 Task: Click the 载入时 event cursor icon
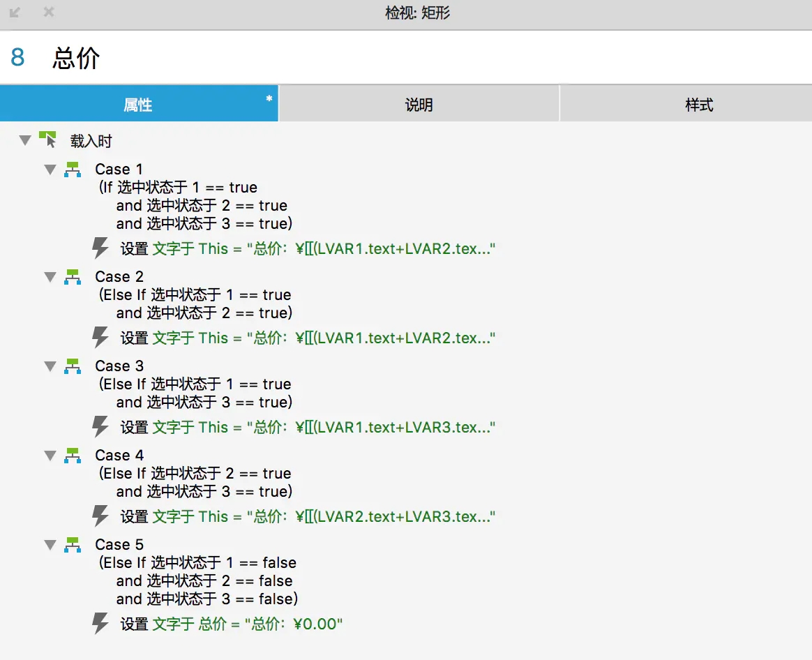pos(47,140)
